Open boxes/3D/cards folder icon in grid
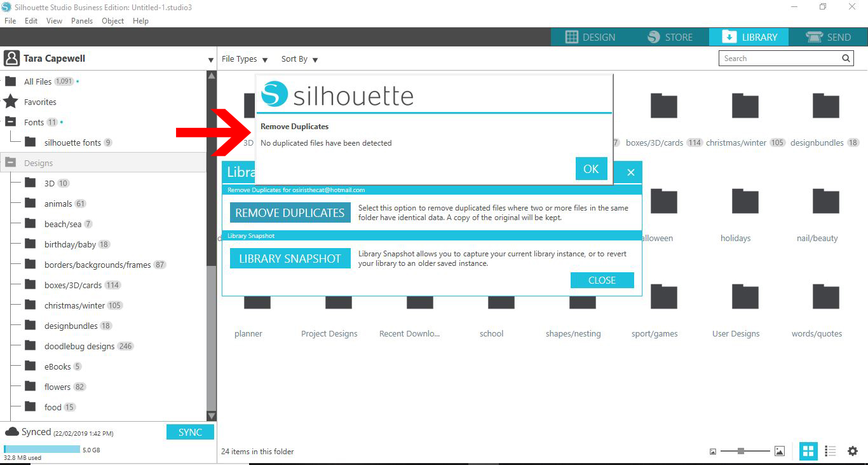Viewport: 868px width, 465px height. click(x=663, y=105)
